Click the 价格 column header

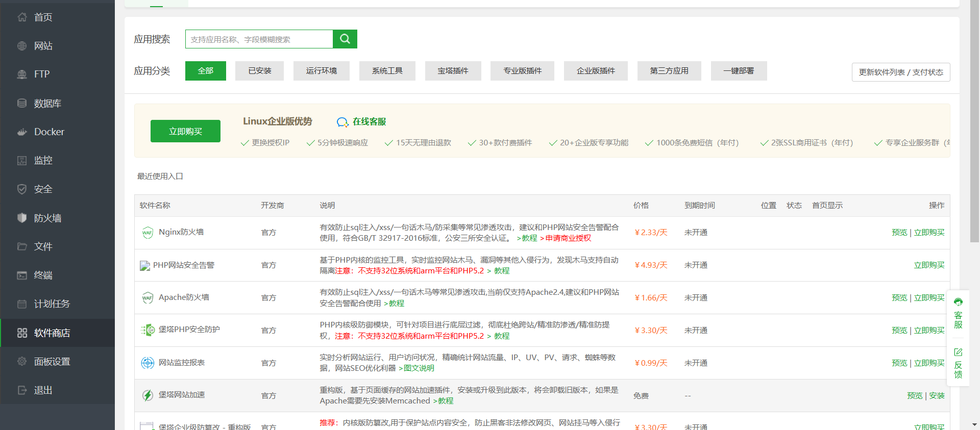(x=641, y=206)
